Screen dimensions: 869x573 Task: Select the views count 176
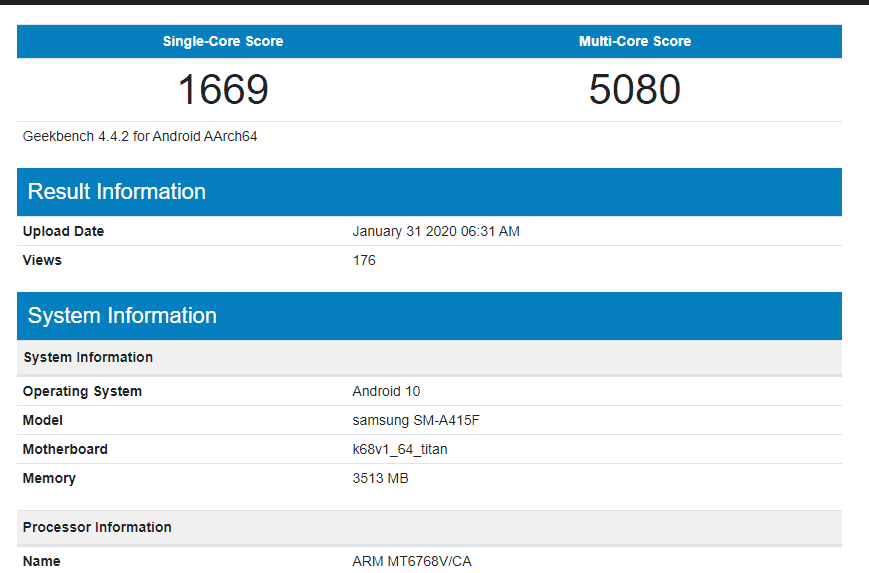tap(364, 260)
